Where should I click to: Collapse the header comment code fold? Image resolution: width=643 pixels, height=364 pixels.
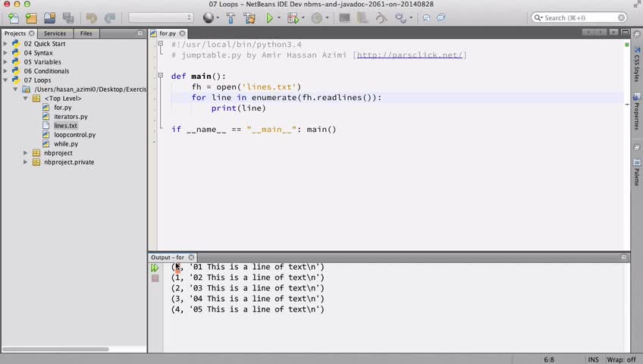point(161,43)
